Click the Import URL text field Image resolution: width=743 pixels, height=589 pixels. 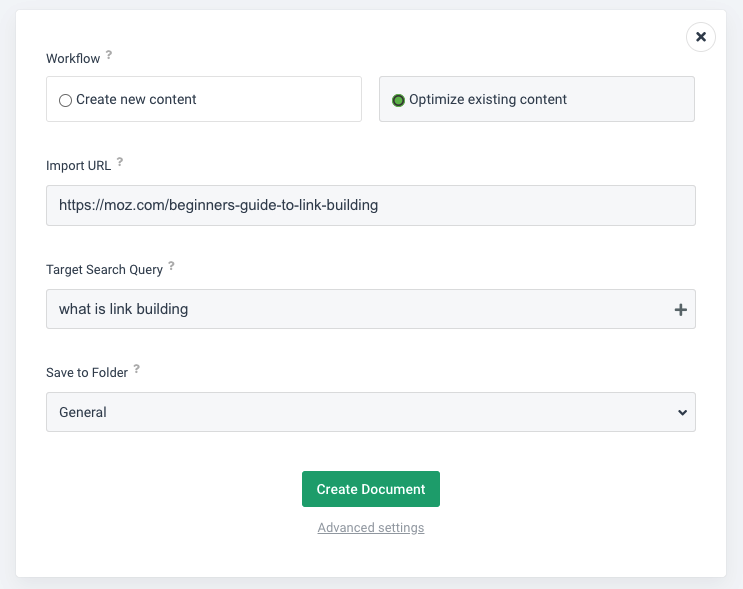(370, 205)
